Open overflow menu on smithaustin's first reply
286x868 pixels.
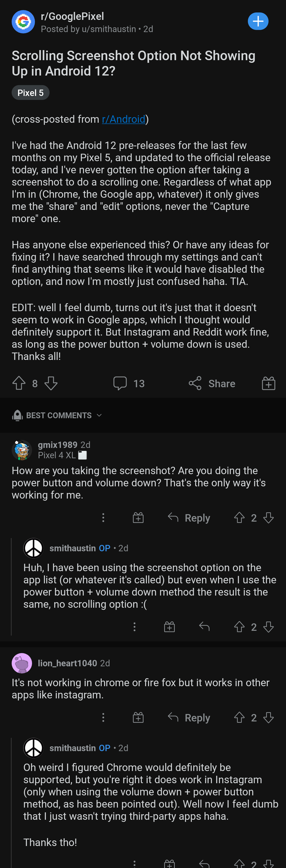[135, 627]
